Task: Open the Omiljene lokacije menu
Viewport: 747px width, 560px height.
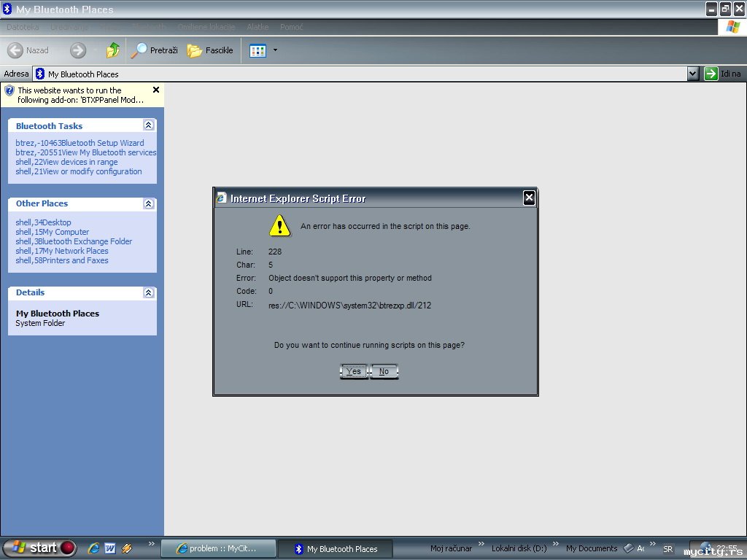Action: [206, 27]
